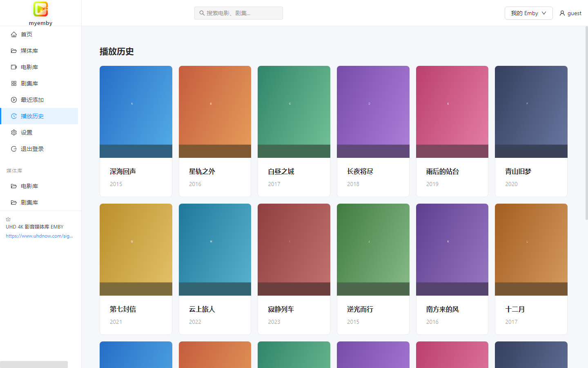Click the clock icon beside 播放历史
This screenshot has width=588, height=368.
coord(14,116)
